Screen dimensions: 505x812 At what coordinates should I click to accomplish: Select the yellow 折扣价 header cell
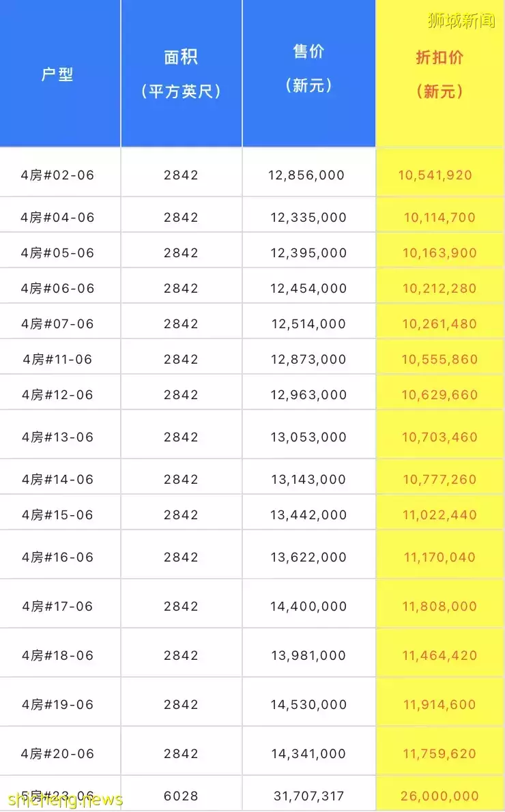tap(439, 74)
